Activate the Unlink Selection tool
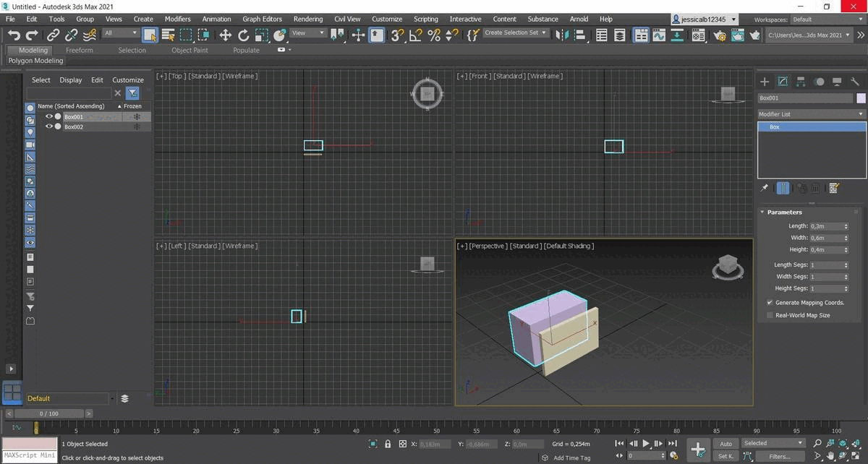868x464 pixels. point(71,34)
